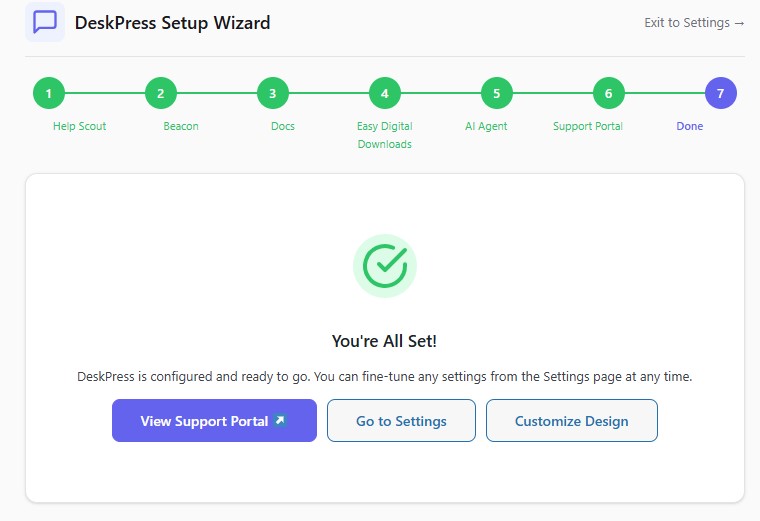Open the Easy Digital Downloads step label
Image resolution: width=760 pixels, height=521 pixels.
(385, 135)
